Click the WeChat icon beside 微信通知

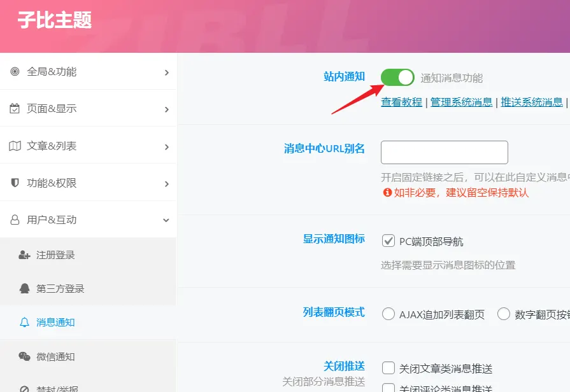24,356
